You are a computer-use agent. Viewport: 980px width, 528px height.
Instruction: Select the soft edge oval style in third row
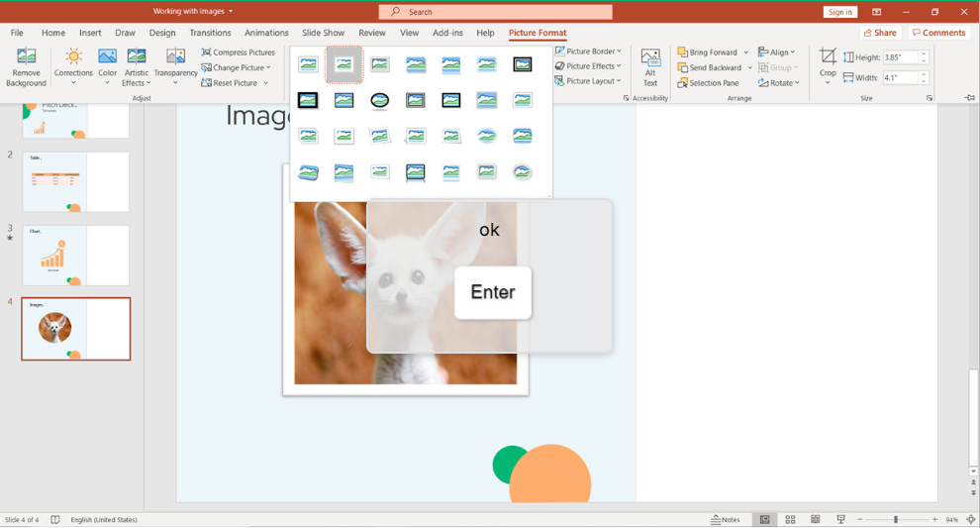click(487, 136)
